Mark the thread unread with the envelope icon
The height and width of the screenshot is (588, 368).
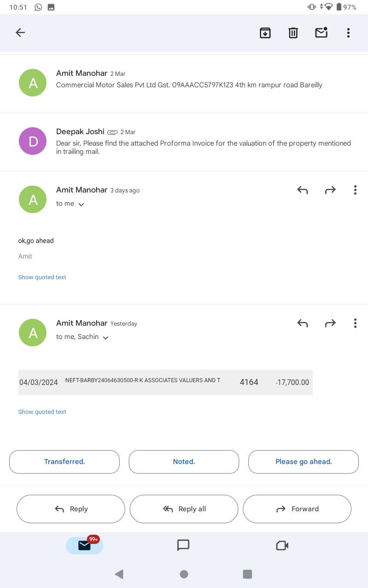(x=321, y=32)
